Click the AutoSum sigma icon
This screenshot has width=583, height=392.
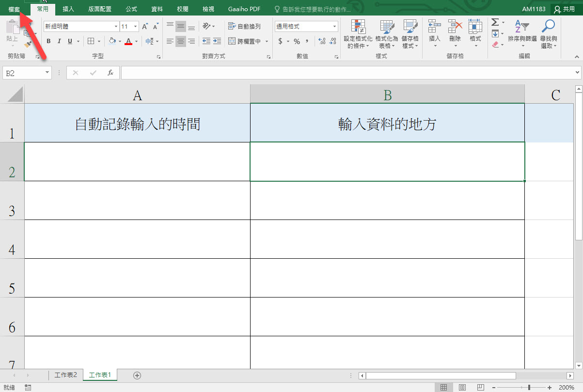(x=495, y=22)
